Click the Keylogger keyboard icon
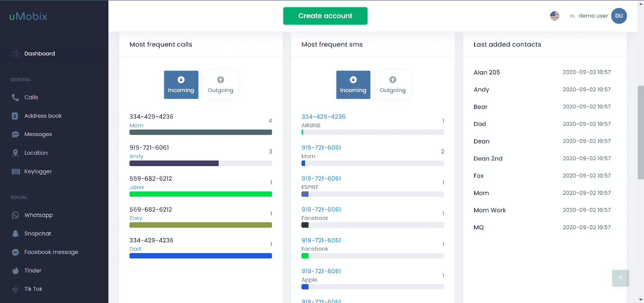The height and width of the screenshot is (303, 644). point(16,172)
